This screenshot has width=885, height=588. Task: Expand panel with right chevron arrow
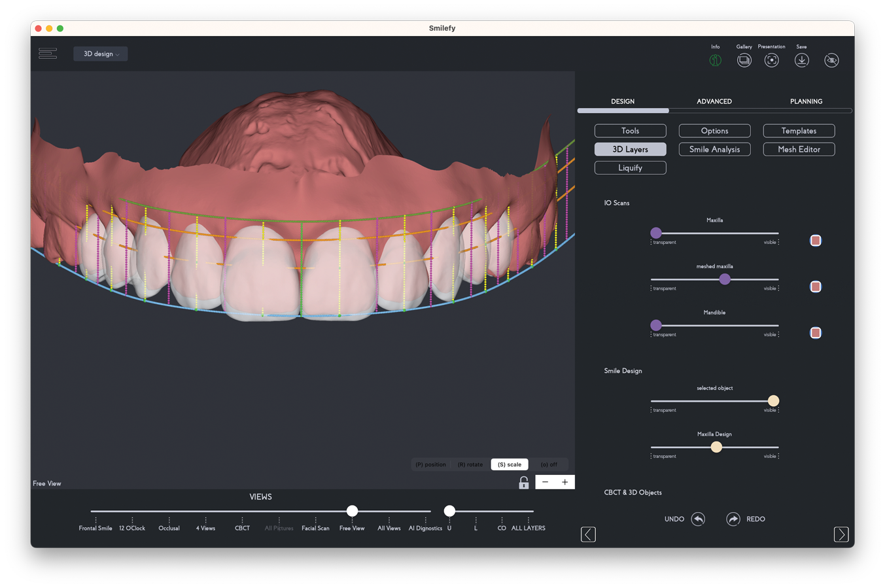(x=841, y=534)
